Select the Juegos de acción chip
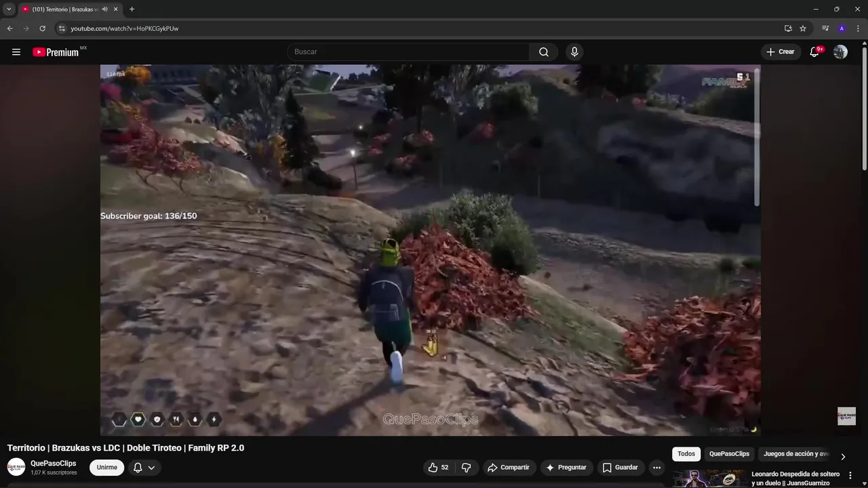 pos(796,454)
